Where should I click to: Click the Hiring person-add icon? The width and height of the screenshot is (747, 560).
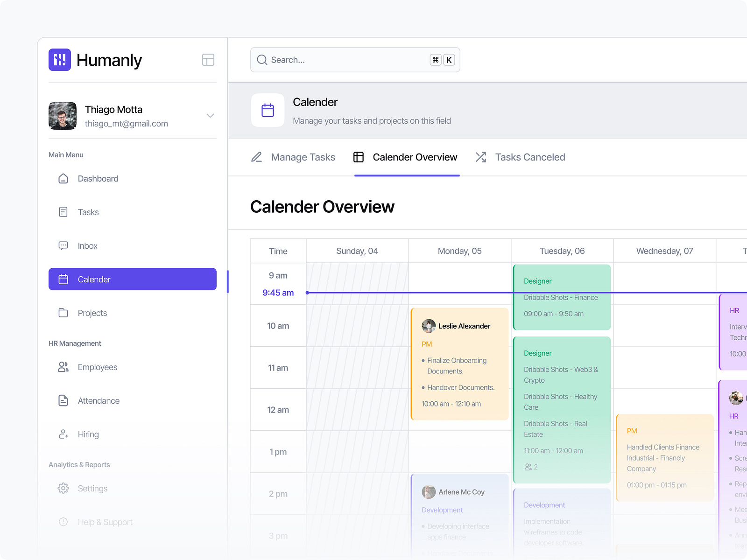tap(63, 434)
